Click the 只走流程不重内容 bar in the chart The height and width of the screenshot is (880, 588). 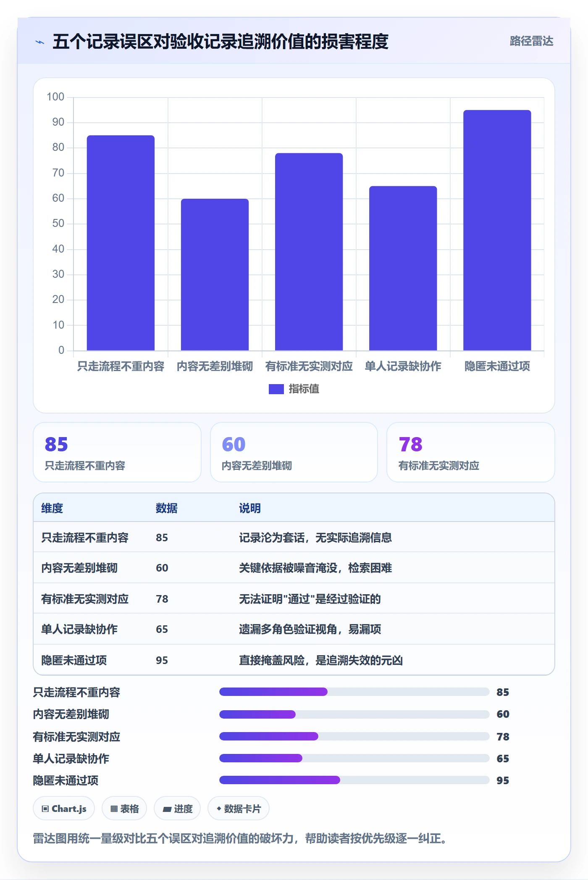click(x=121, y=243)
